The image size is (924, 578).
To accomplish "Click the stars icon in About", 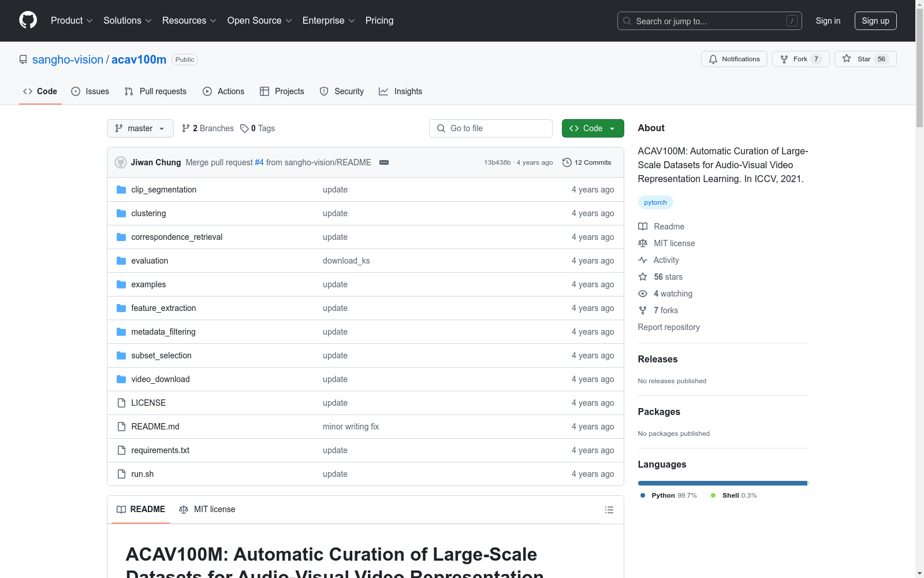I will coord(643,277).
